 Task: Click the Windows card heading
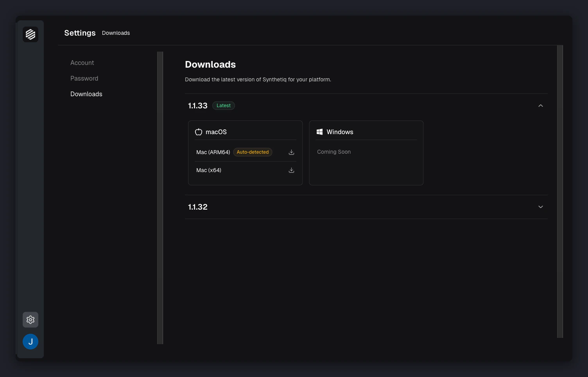(x=340, y=132)
